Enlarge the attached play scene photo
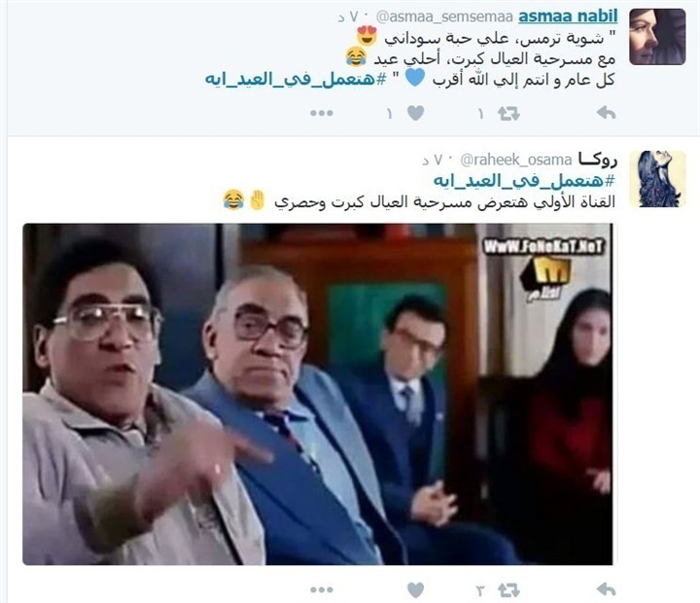 pos(317,394)
